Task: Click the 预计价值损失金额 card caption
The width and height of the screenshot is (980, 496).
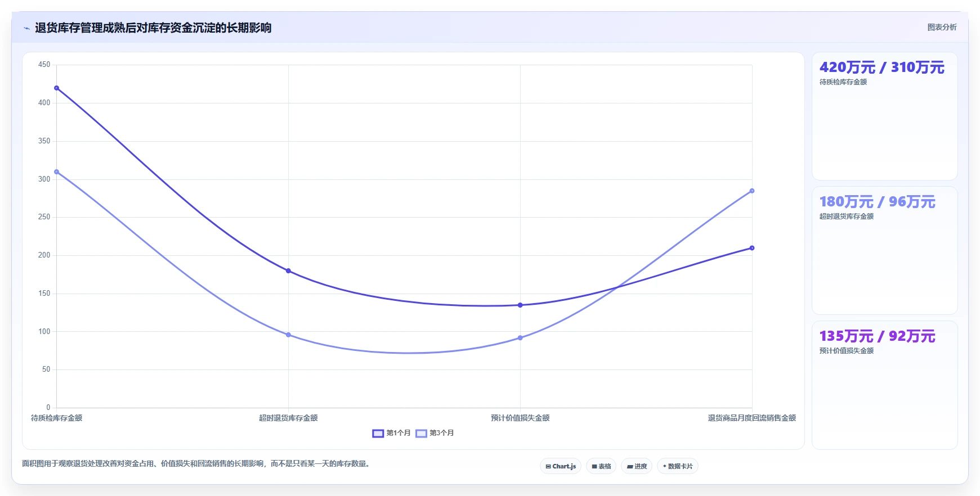Action: coord(846,351)
